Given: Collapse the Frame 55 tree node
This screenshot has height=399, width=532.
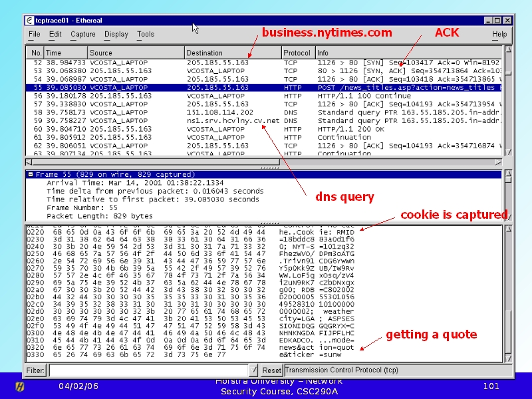Looking at the screenshot, I should click(x=31, y=175).
